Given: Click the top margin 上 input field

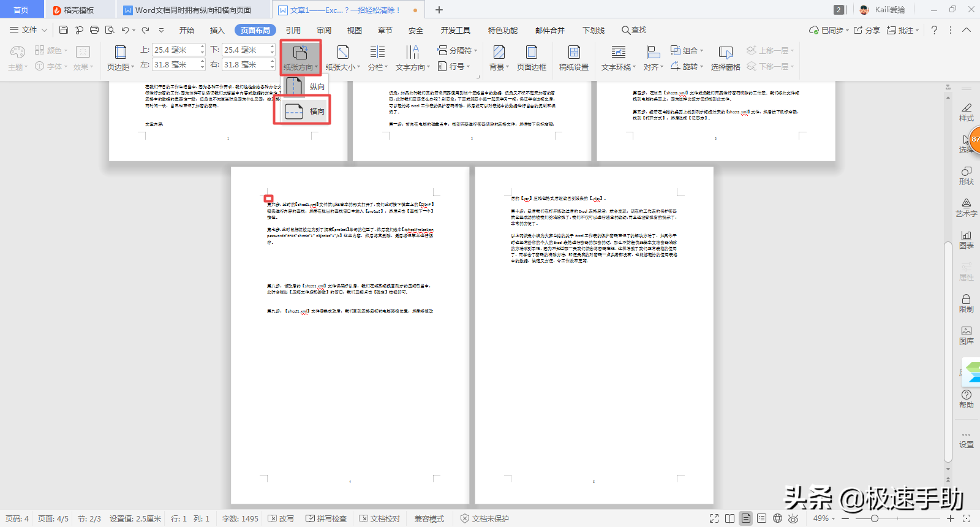Looking at the screenshot, I should pos(178,50).
